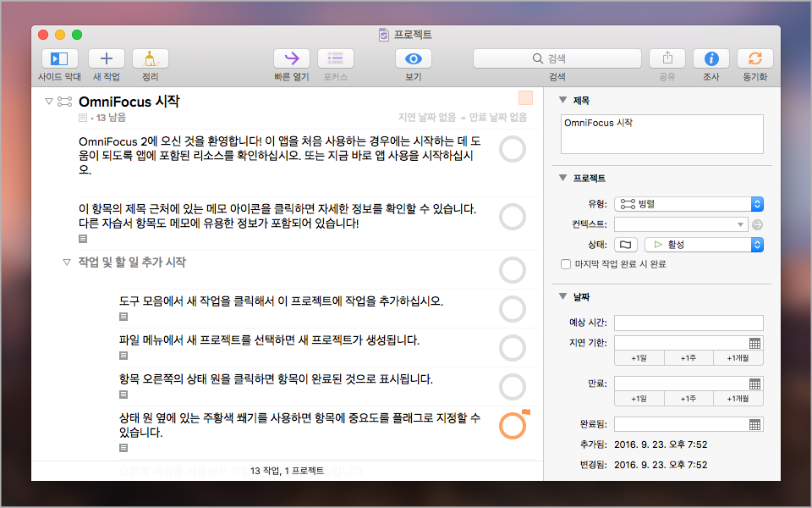Image resolution: width=812 pixels, height=508 pixels.
Task: Collapse the 작업 및 할 일 추가 시작 group
Action: [66, 262]
